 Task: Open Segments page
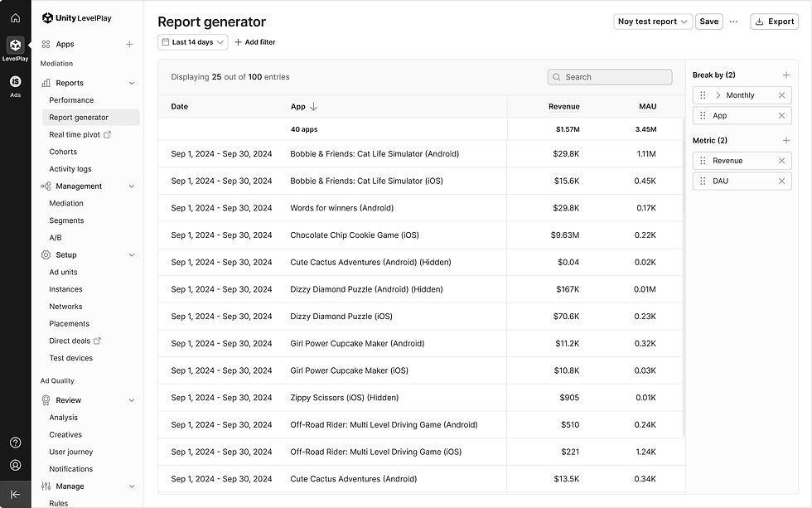pos(66,220)
